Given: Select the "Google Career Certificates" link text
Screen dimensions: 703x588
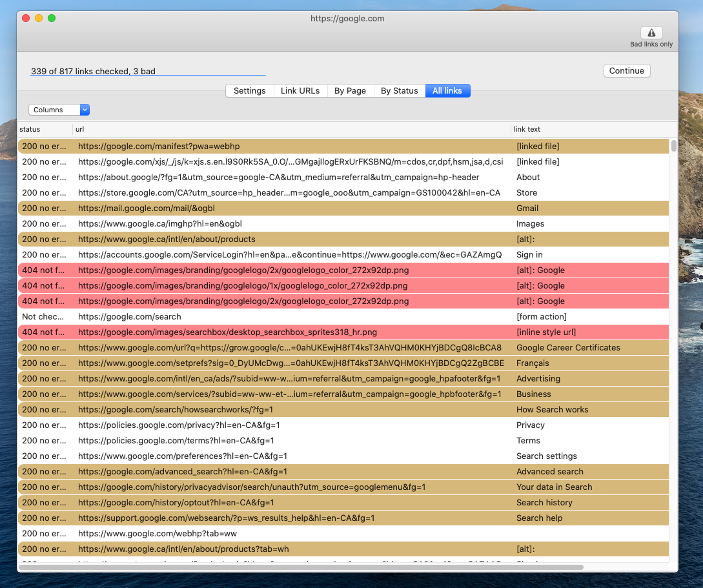Looking at the screenshot, I should pos(568,347).
